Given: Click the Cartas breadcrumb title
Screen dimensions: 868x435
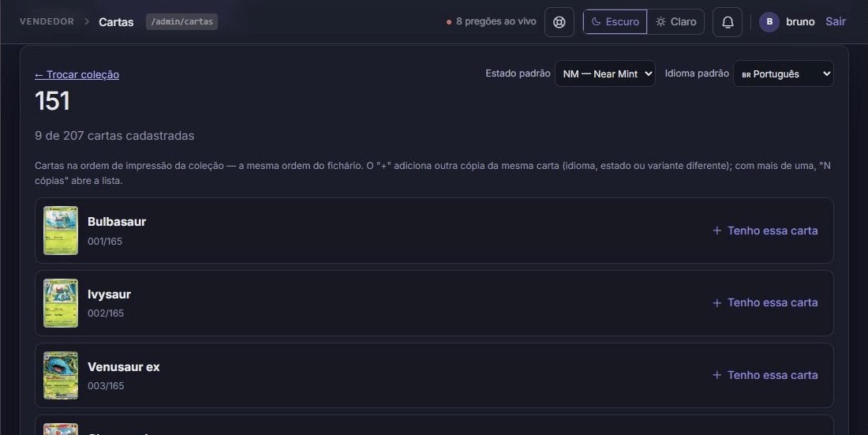Looking at the screenshot, I should pos(116,22).
